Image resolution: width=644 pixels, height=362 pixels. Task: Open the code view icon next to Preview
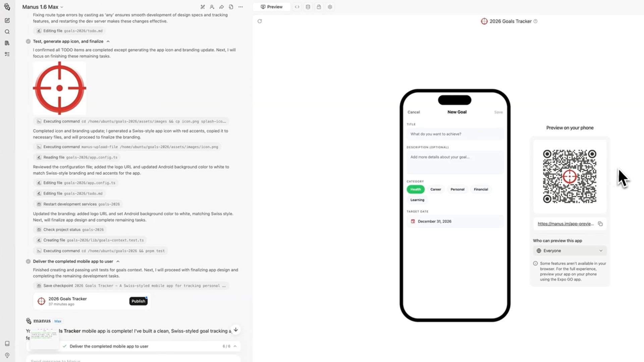(297, 7)
